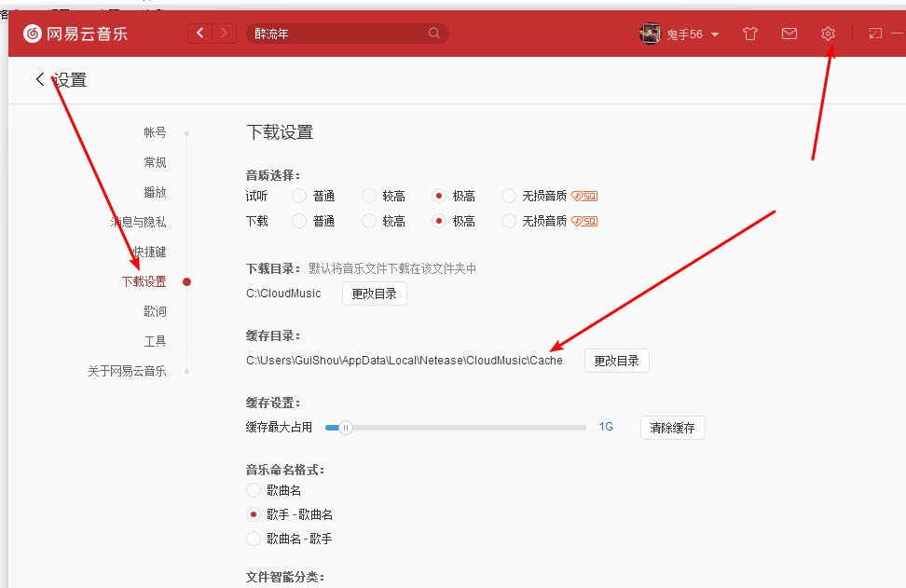
Task: Click the username 鬼手56
Action: coord(685,34)
